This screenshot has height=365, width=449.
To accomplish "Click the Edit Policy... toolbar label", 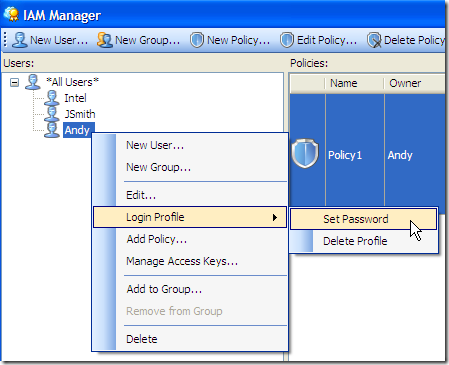I will [327, 40].
